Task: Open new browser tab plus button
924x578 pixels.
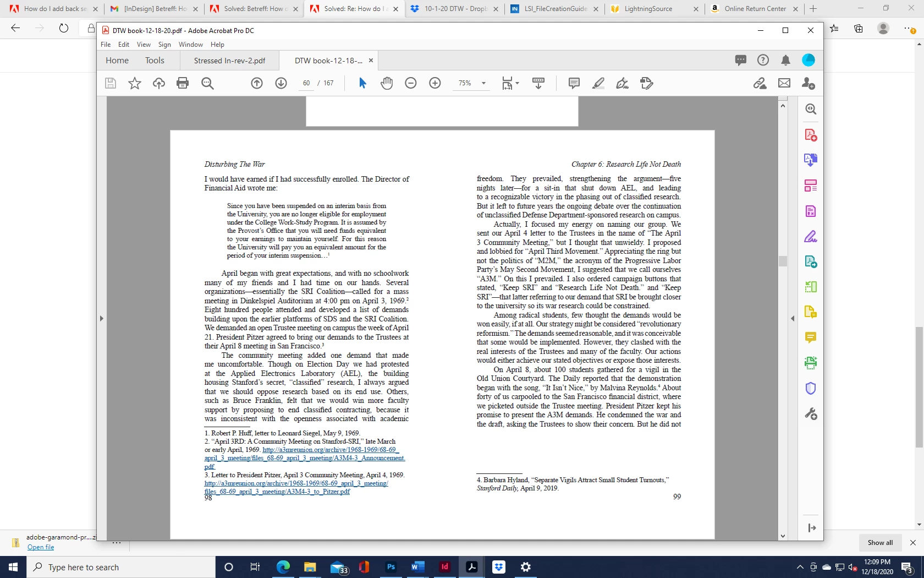Action: click(x=813, y=9)
